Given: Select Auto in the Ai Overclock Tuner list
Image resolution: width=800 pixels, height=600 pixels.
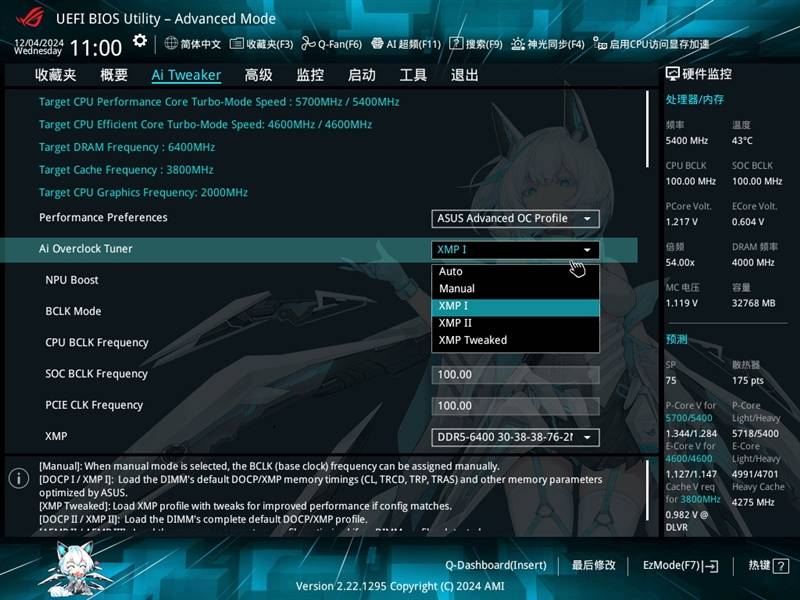Looking at the screenshot, I should point(451,272).
